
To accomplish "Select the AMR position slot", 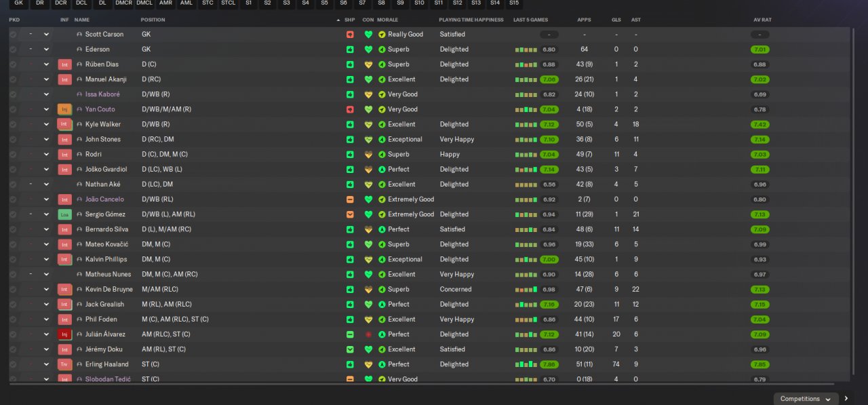I will (165, 3).
